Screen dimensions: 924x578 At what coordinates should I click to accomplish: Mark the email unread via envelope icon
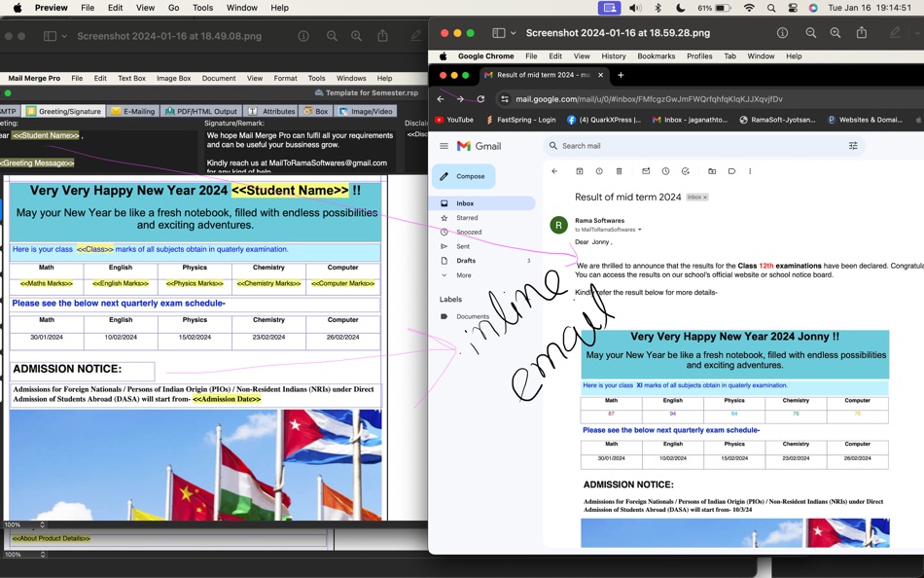pyautogui.click(x=646, y=171)
